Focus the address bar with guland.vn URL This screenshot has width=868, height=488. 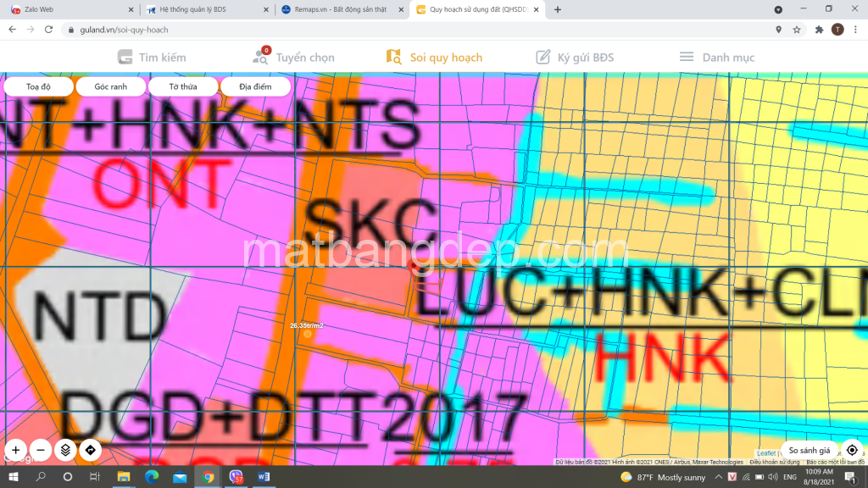tap(415, 30)
